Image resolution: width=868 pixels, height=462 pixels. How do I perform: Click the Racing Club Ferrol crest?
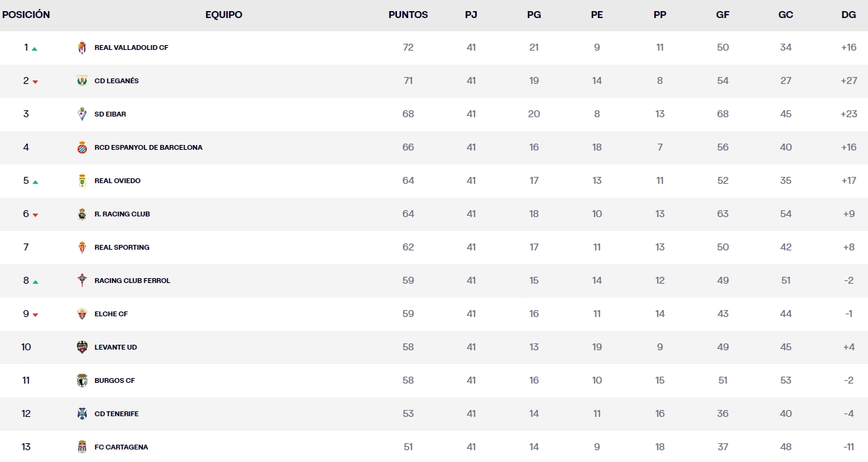(83, 280)
